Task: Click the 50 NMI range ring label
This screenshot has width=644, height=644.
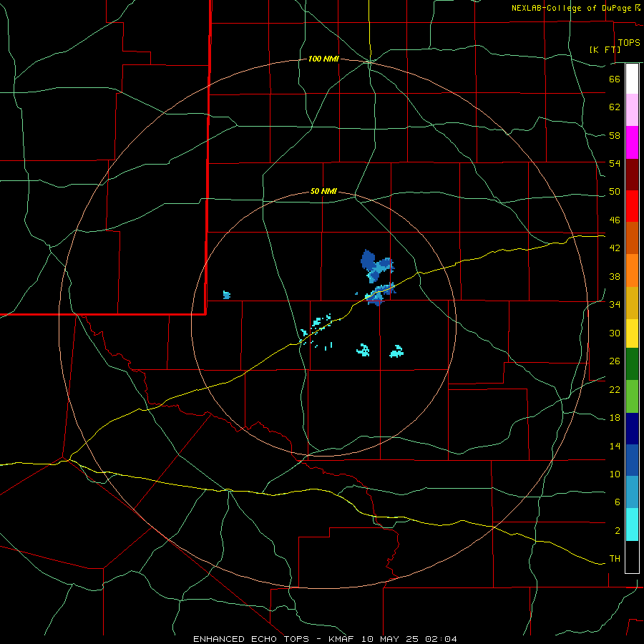Action: [x=323, y=191]
